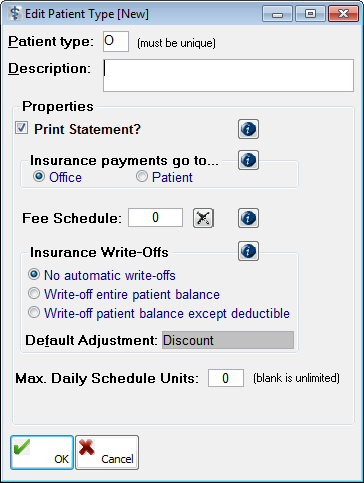Click the green checkmark OK button
The image size is (364, 483).
tap(42, 452)
